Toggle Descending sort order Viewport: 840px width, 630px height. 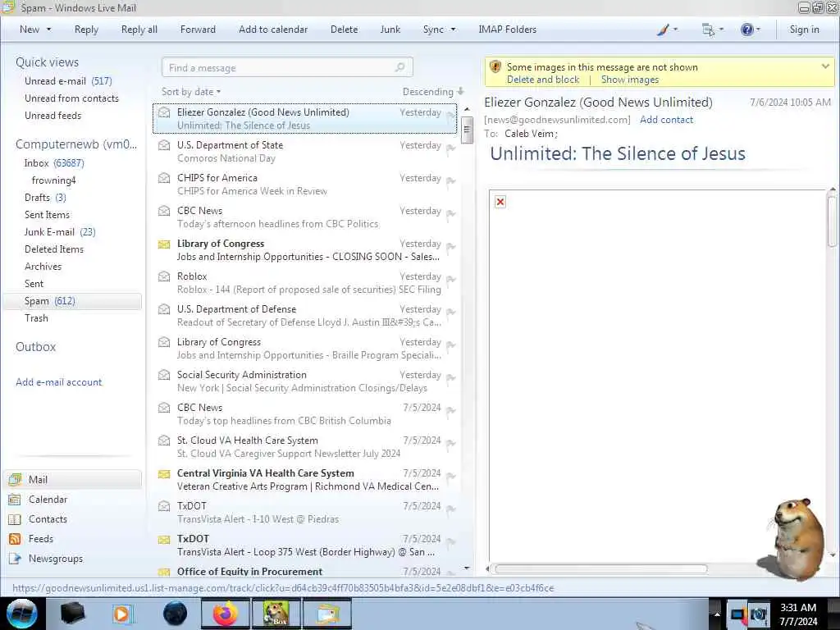click(x=433, y=92)
